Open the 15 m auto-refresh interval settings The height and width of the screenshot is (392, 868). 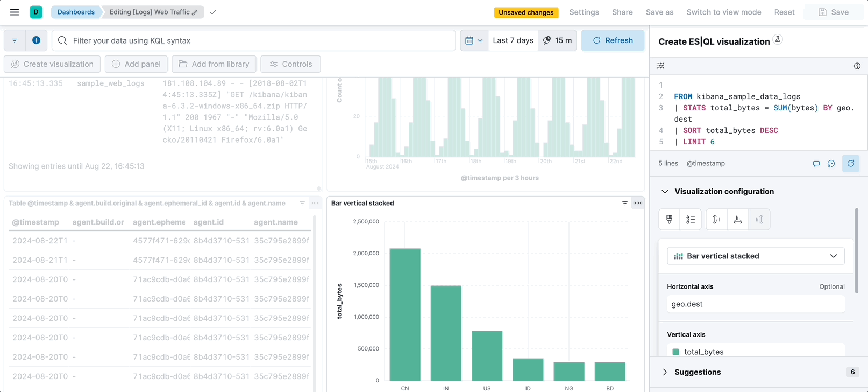557,40
